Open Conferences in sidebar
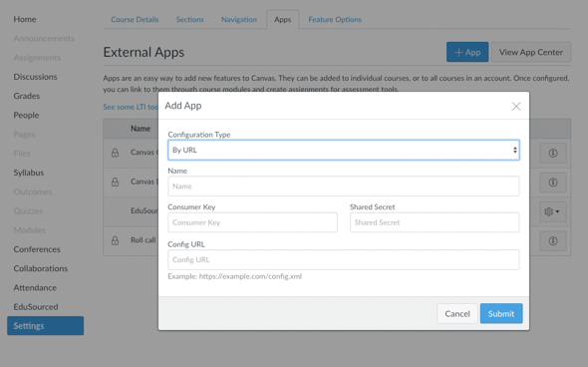Image resolution: width=588 pixels, height=367 pixels. (x=37, y=249)
